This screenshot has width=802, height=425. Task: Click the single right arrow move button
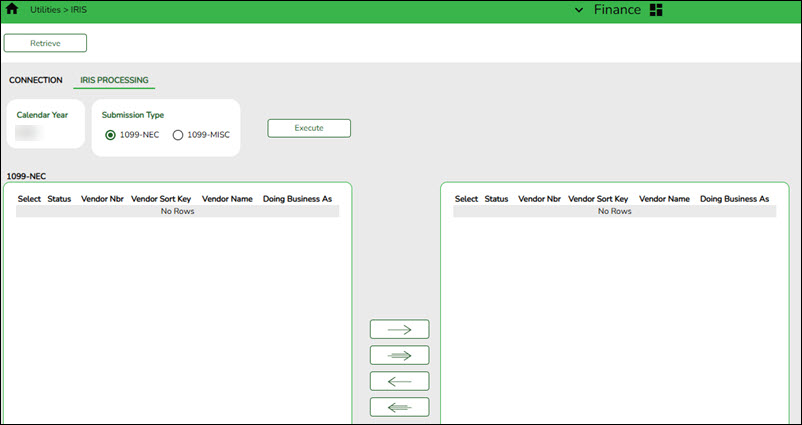pos(399,329)
